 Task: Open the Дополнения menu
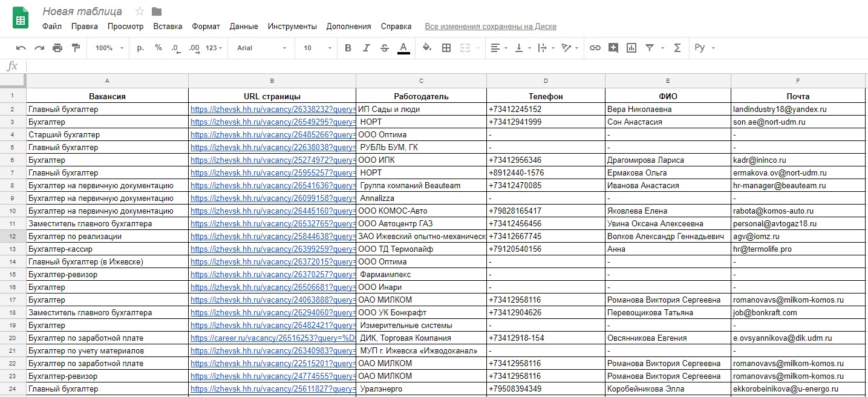pyautogui.click(x=349, y=27)
